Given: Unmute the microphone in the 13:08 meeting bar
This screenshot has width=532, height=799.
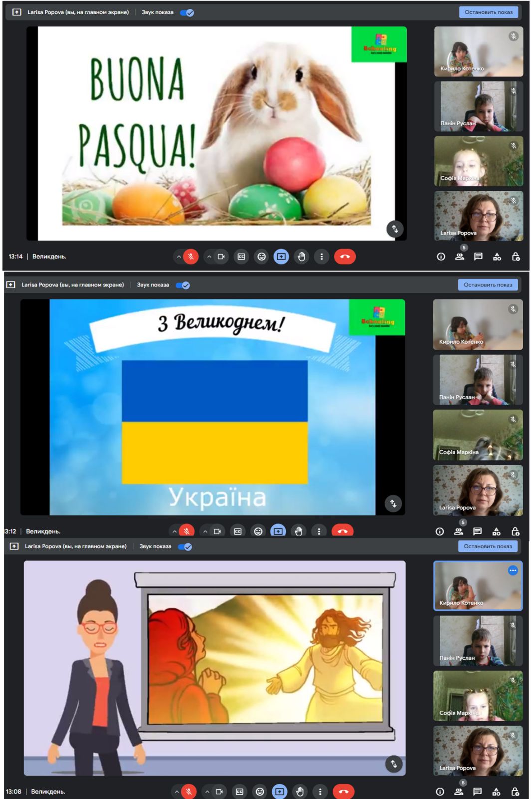Looking at the screenshot, I should (189, 791).
